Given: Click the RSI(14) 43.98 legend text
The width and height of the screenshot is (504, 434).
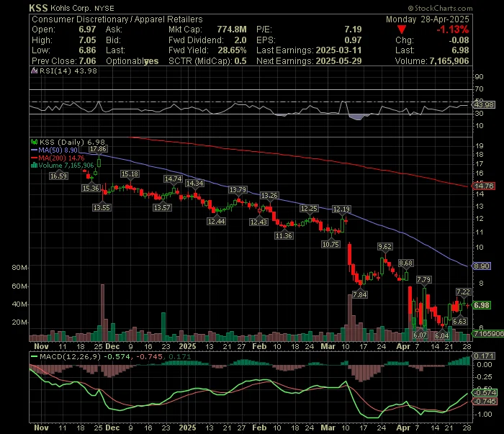Looking at the screenshot, I should pos(68,71).
